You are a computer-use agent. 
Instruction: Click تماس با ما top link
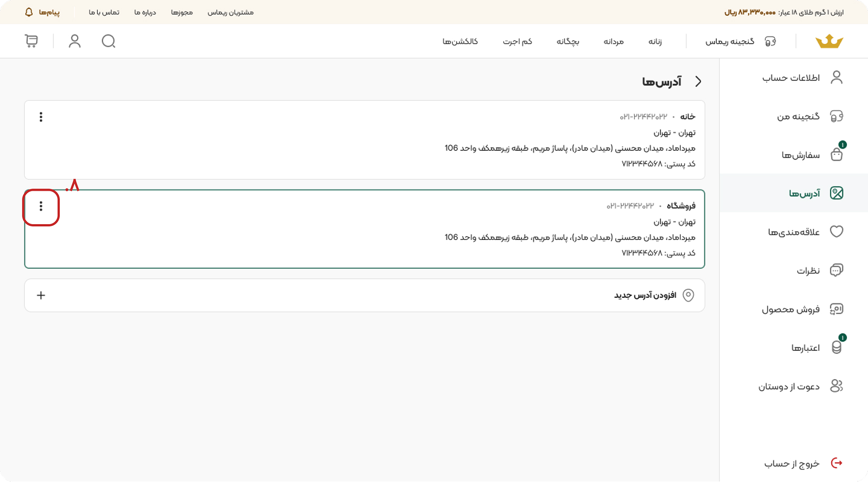104,12
